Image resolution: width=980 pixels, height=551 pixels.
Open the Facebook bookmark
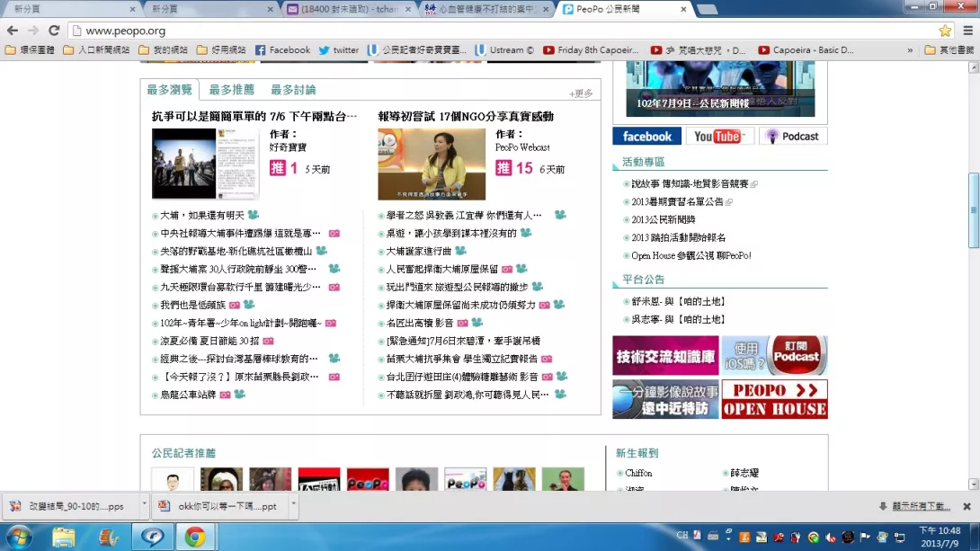coord(282,50)
